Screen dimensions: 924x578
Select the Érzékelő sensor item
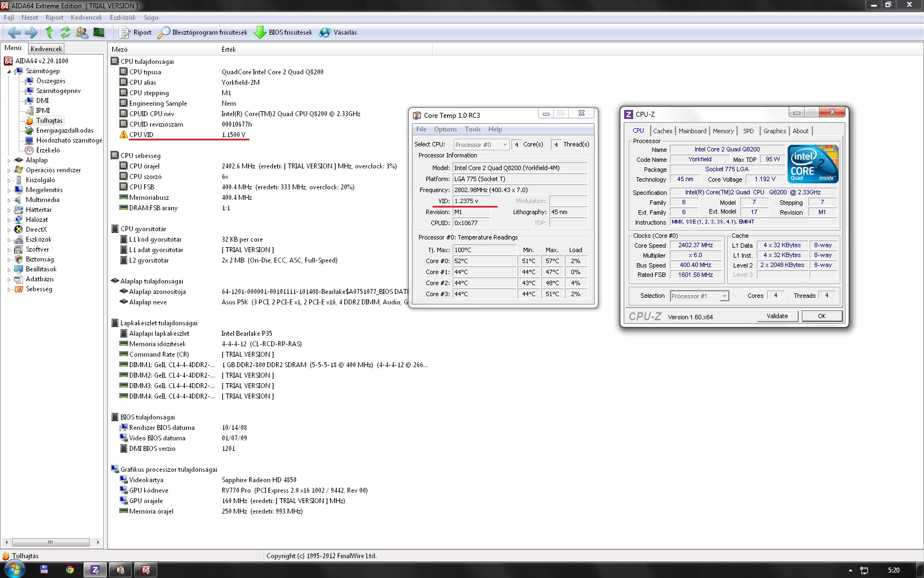[x=48, y=150]
